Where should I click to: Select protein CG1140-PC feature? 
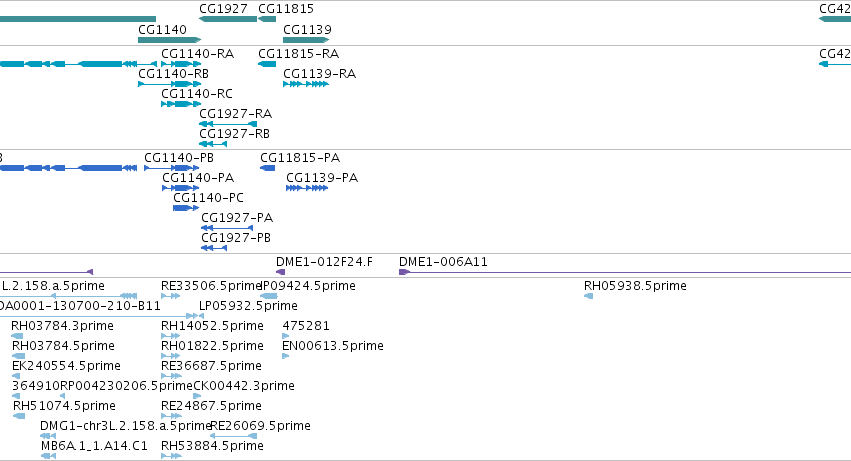pyautogui.click(x=186, y=208)
